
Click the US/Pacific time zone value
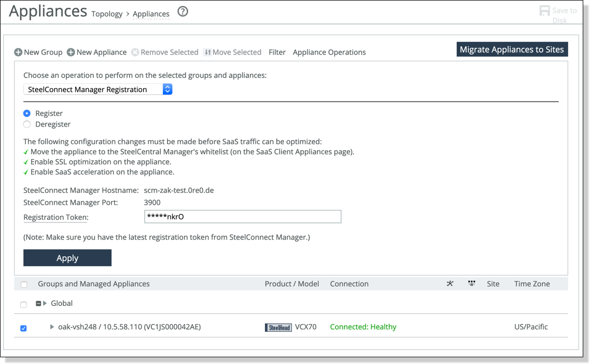(x=531, y=327)
